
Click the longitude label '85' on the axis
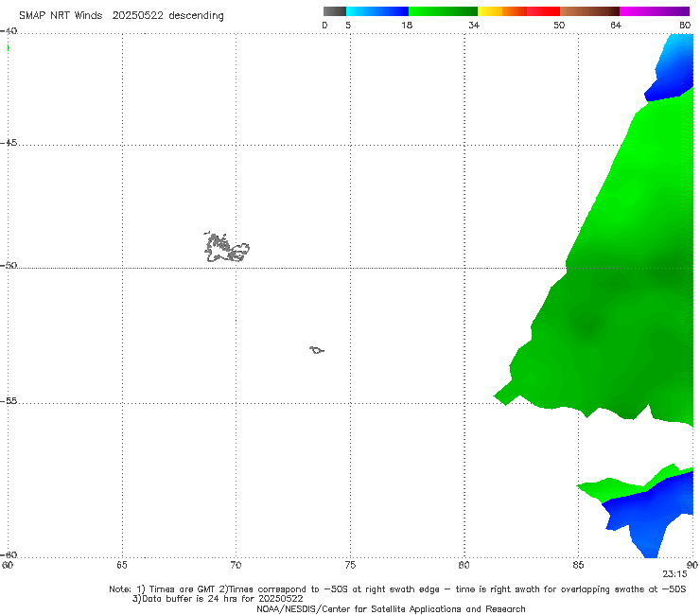pos(578,565)
